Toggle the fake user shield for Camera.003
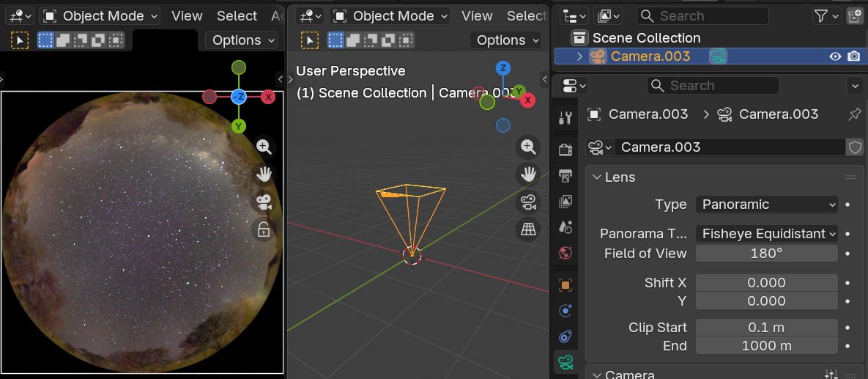 [x=855, y=147]
